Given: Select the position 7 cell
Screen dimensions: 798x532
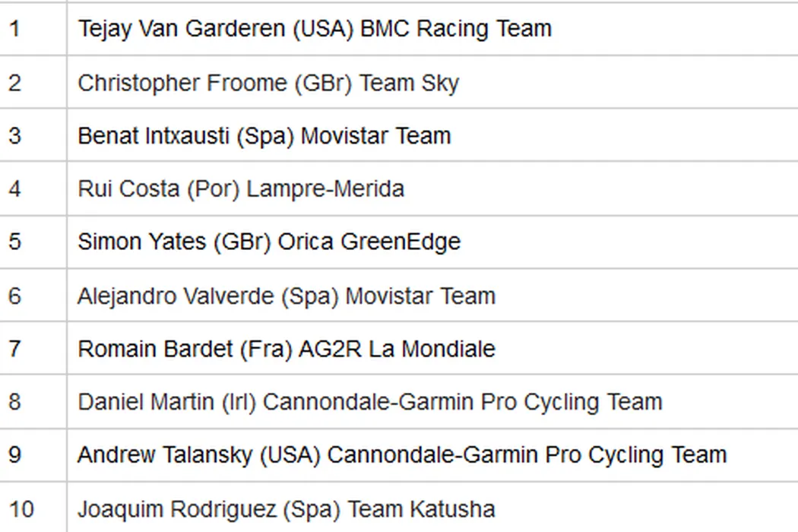Looking at the screenshot, I should [15, 349].
